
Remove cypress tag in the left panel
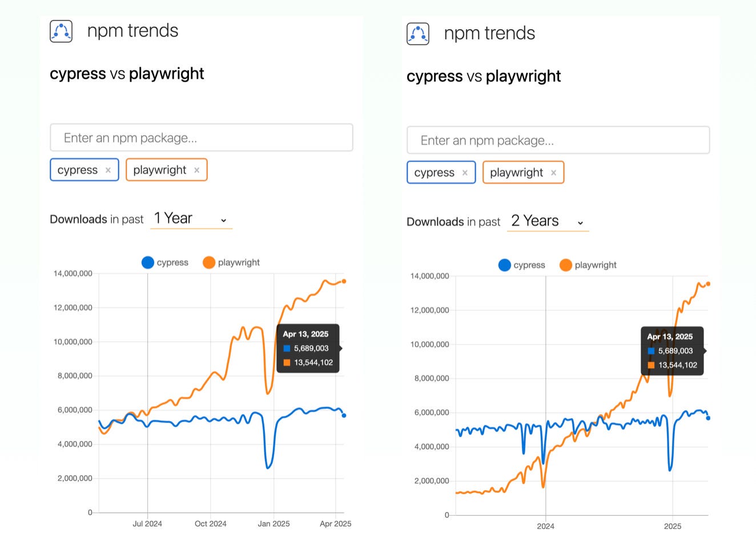[108, 170]
